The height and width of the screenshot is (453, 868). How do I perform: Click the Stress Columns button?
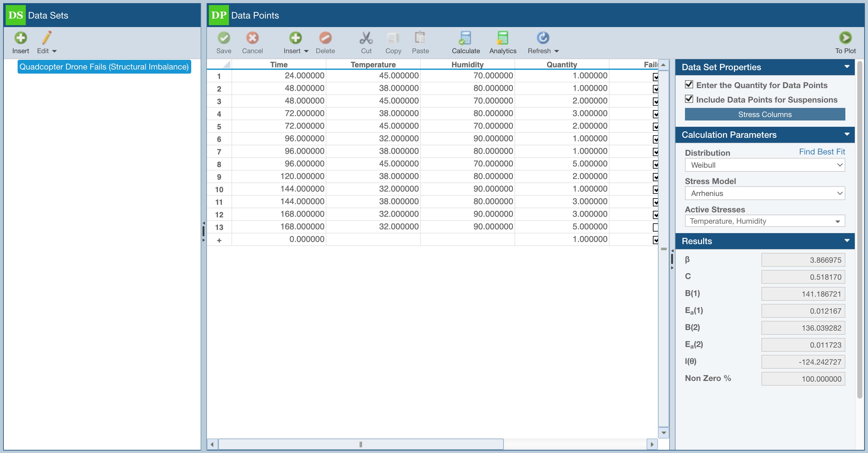765,114
